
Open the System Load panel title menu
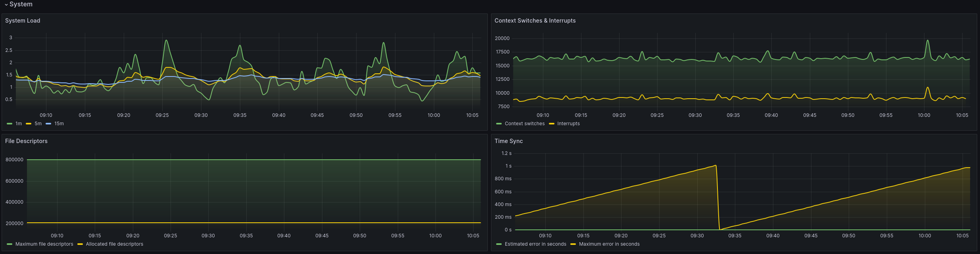23,21
